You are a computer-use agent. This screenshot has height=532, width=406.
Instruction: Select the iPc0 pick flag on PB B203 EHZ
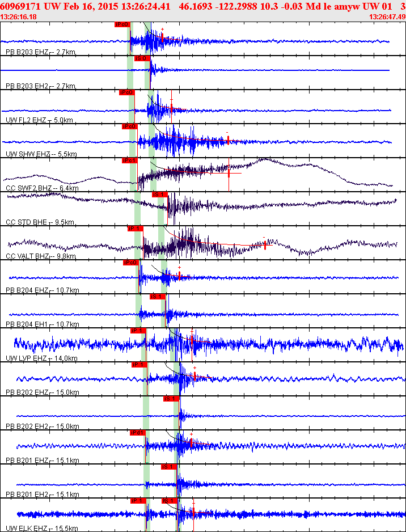click(x=122, y=24)
